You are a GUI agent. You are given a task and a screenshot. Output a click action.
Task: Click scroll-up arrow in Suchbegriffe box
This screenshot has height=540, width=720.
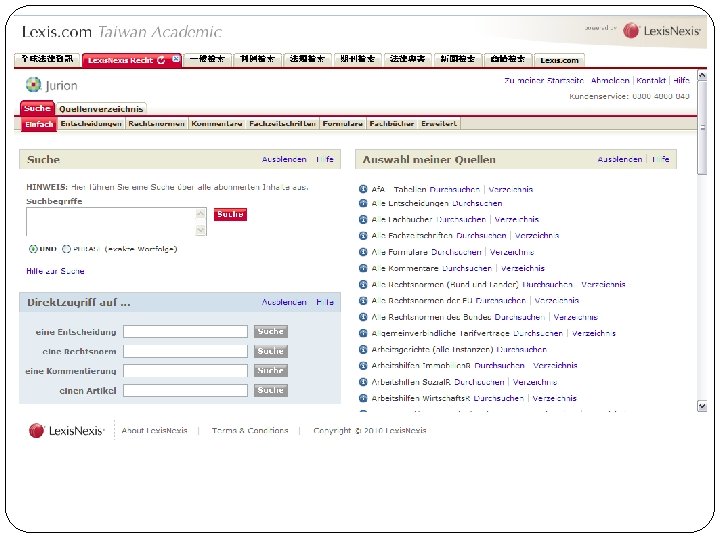[201, 214]
